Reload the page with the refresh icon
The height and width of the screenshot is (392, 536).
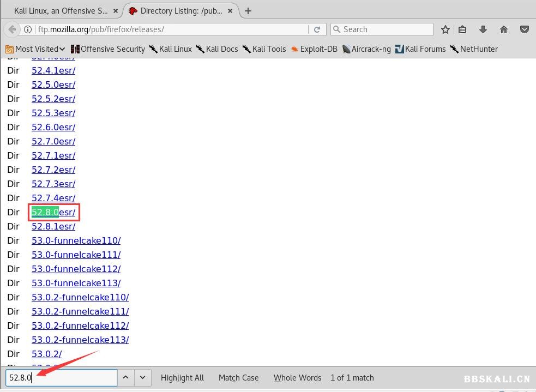pos(317,29)
